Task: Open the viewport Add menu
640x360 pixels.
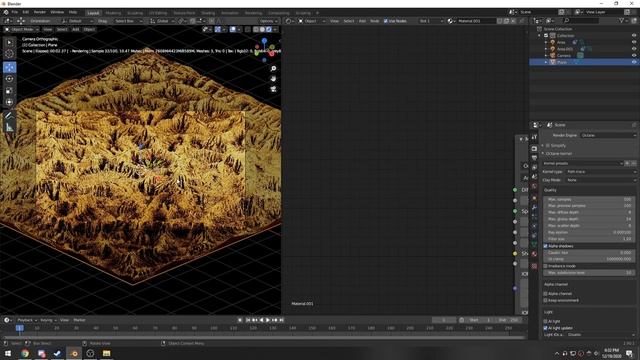Action: (x=76, y=29)
